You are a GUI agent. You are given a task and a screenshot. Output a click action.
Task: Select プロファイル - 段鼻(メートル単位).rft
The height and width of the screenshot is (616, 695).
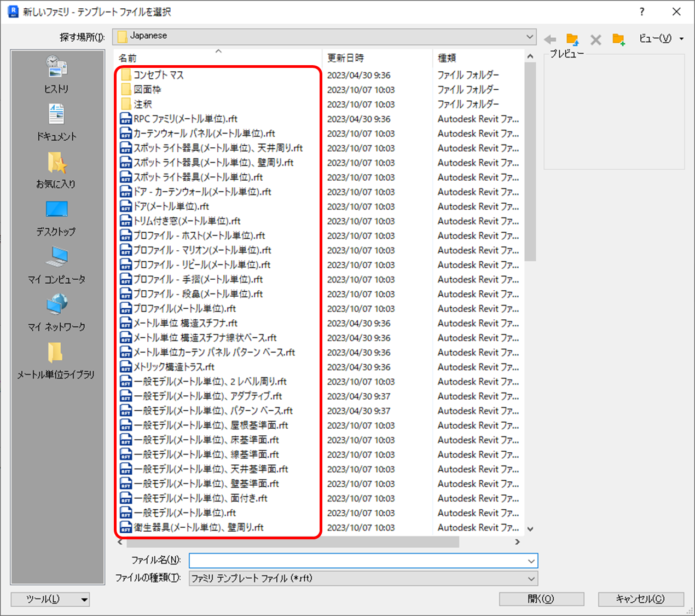(192, 294)
